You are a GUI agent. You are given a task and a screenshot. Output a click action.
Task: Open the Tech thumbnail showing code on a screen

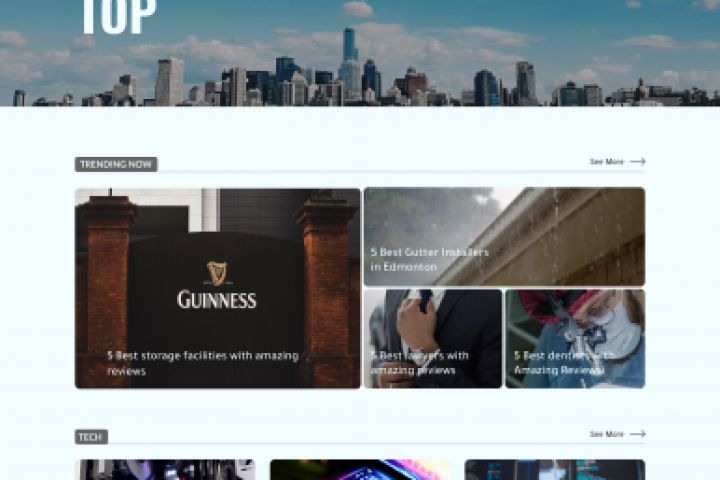[x=555, y=469]
